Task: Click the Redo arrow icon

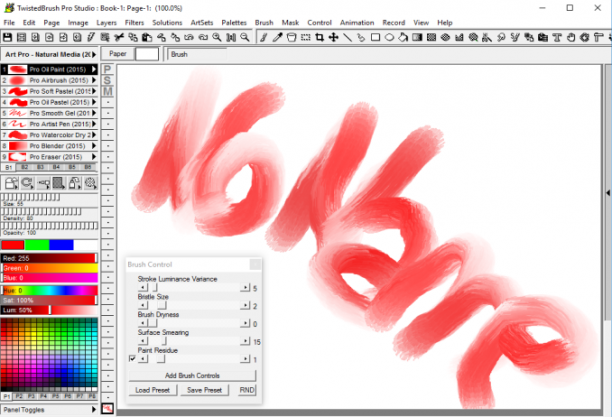Action: [x=203, y=37]
